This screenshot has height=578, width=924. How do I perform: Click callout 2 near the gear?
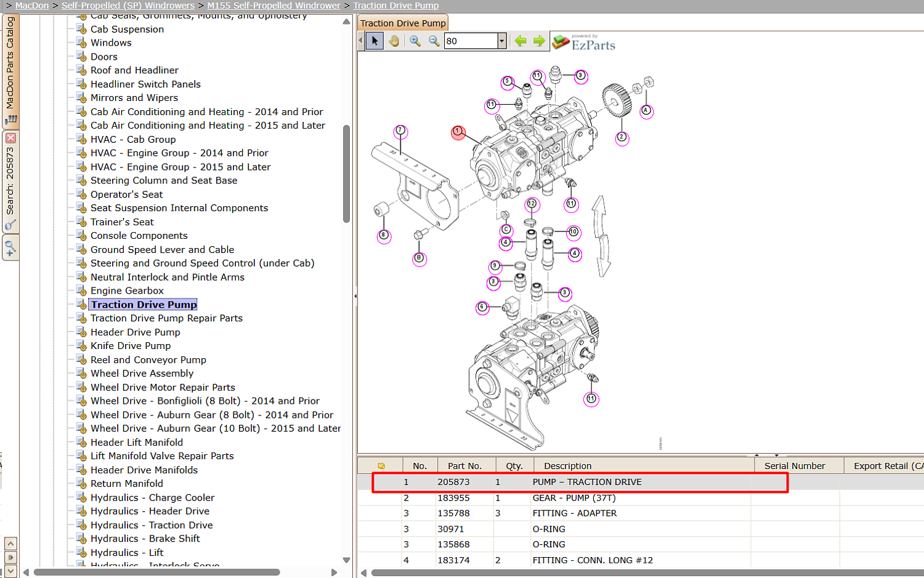pos(622,137)
